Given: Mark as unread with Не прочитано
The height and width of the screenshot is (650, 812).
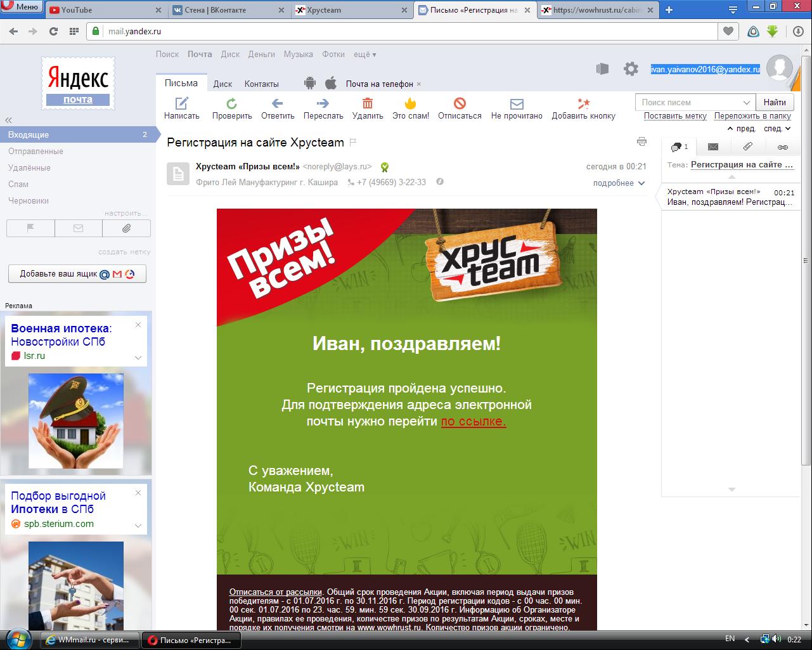Looking at the screenshot, I should [517, 108].
